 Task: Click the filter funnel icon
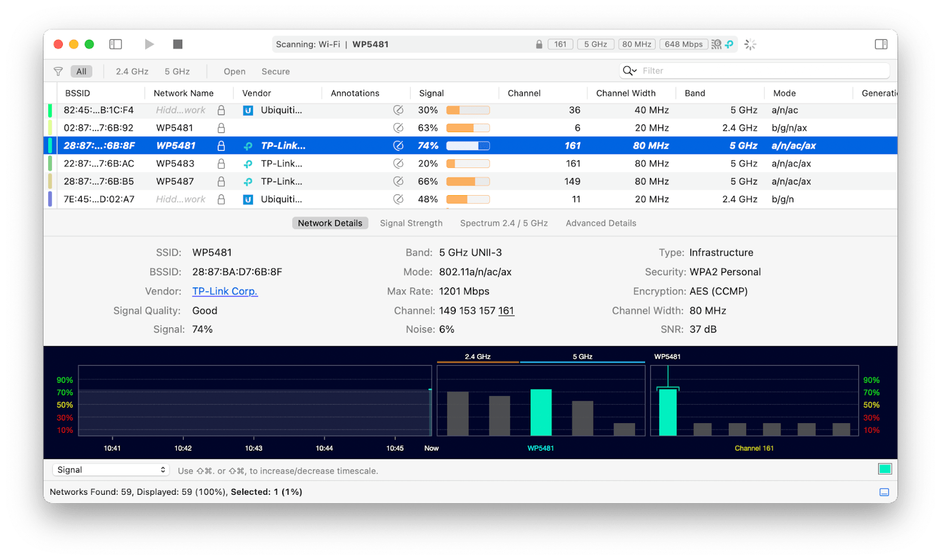click(58, 72)
